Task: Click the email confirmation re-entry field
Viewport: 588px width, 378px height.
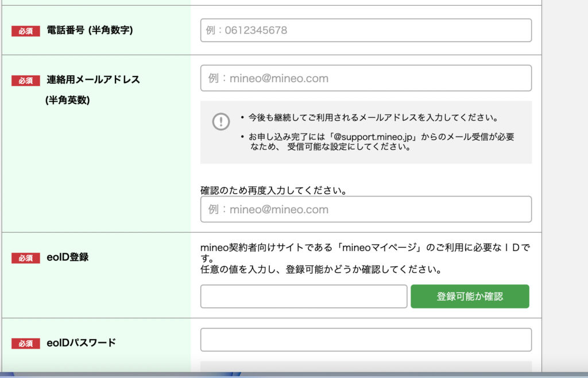Action: point(366,209)
